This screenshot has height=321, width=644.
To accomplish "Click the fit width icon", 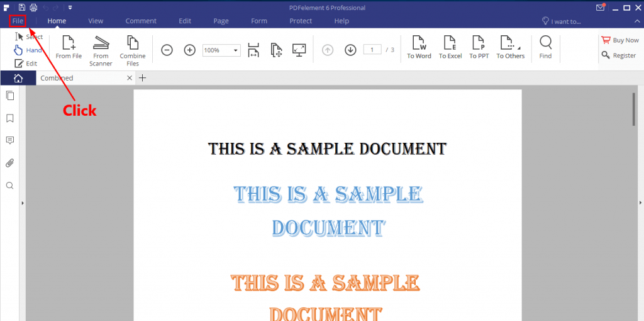I will point(253,50).
